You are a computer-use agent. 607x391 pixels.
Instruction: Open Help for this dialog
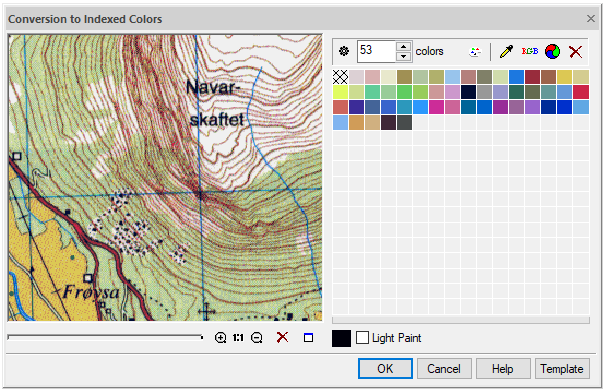(502, 369)
